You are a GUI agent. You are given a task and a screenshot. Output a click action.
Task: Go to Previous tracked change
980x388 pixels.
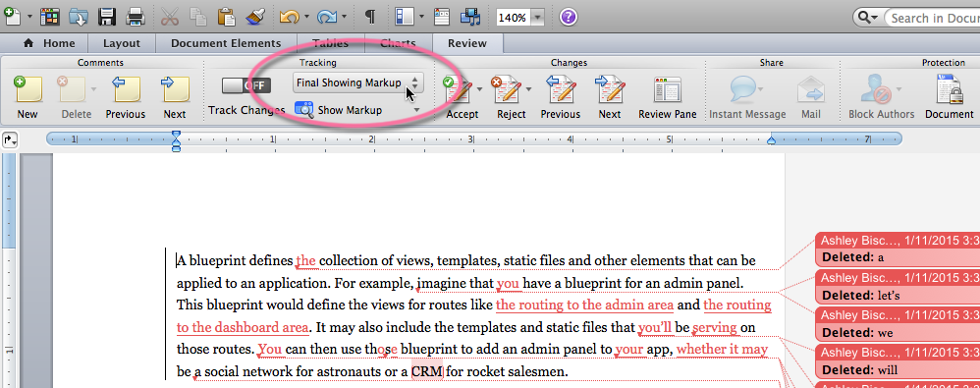click(561, 97)
